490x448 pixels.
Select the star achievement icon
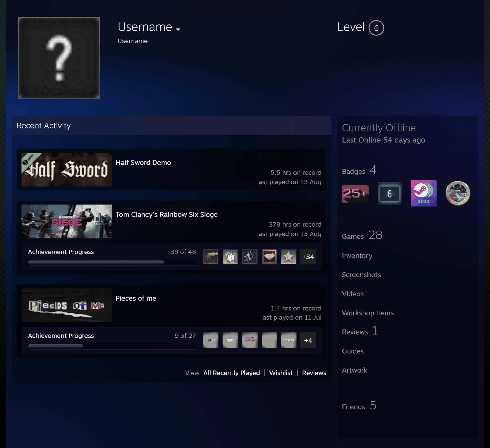click(x=289, y=257)
